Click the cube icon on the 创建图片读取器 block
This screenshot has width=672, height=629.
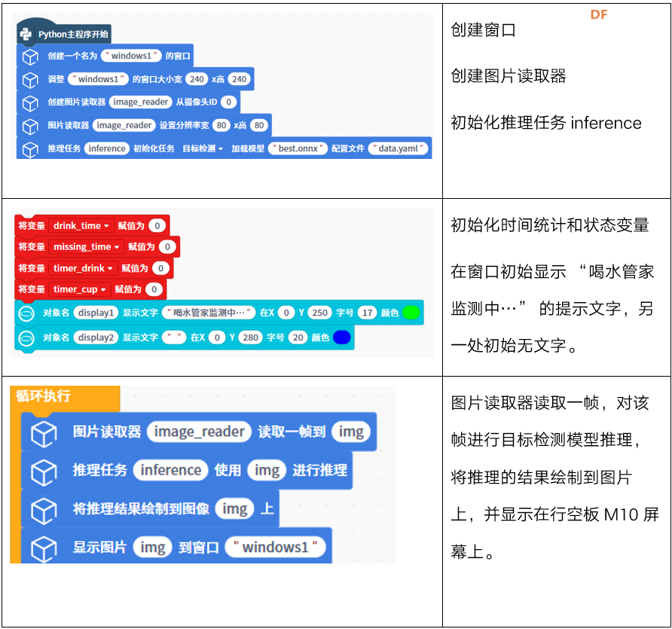point(29,102)
